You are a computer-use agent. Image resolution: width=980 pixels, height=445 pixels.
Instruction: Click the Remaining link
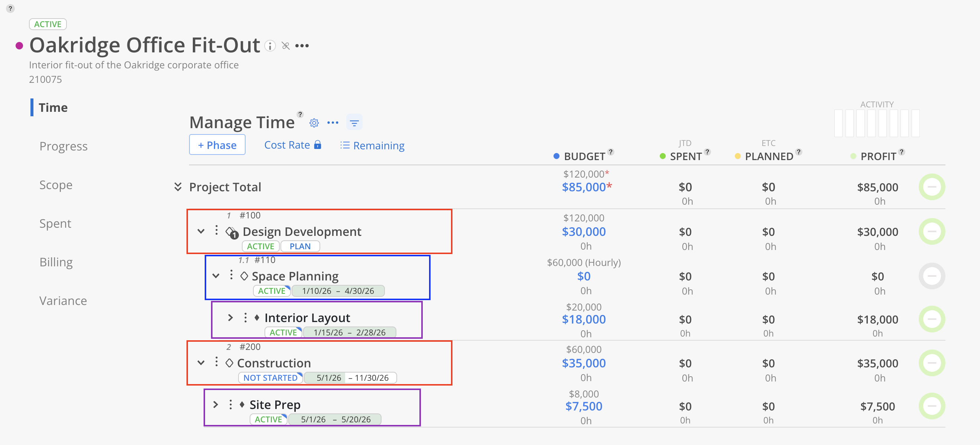pos(379,145)
